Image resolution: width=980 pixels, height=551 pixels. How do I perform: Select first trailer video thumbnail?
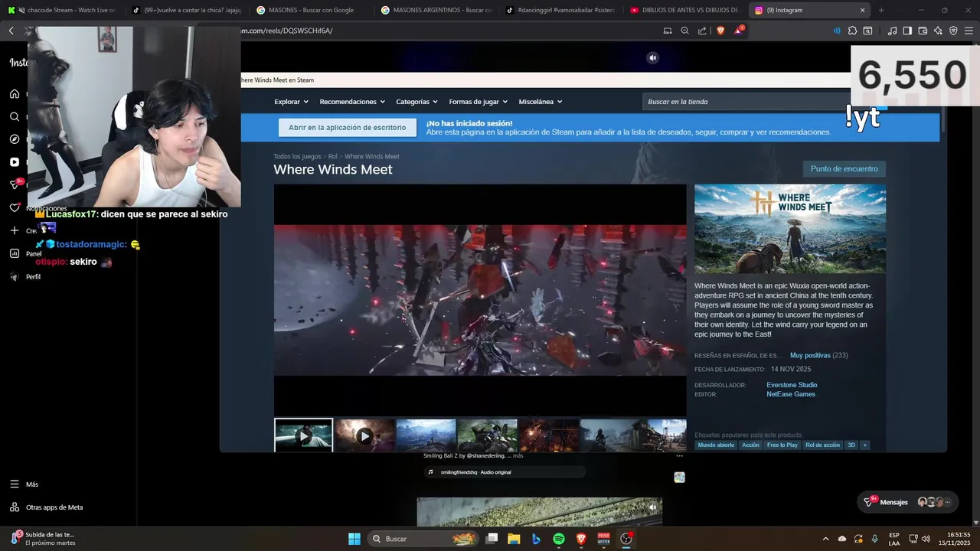(x=304, y=435)
